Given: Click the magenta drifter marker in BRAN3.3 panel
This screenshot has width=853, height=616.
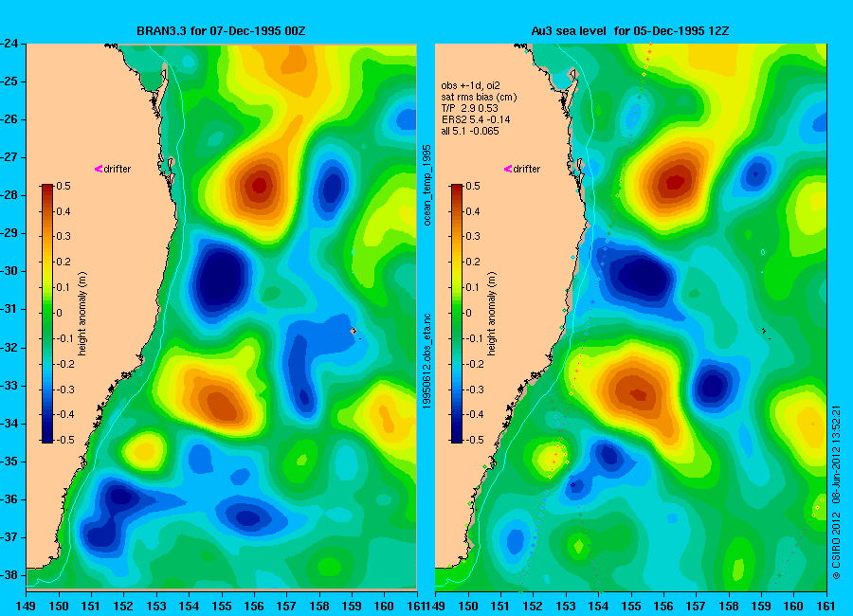Looking at the screenshot, I should pos(99,169).
